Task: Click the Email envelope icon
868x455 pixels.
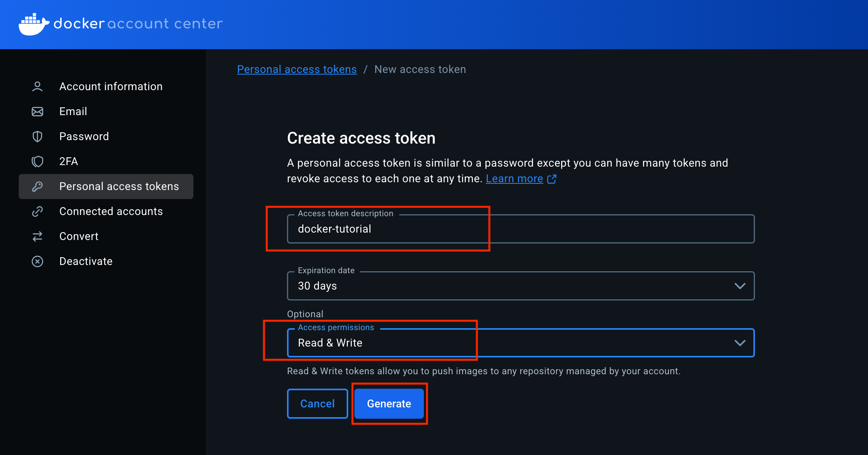Action: [x=37, y=112]
